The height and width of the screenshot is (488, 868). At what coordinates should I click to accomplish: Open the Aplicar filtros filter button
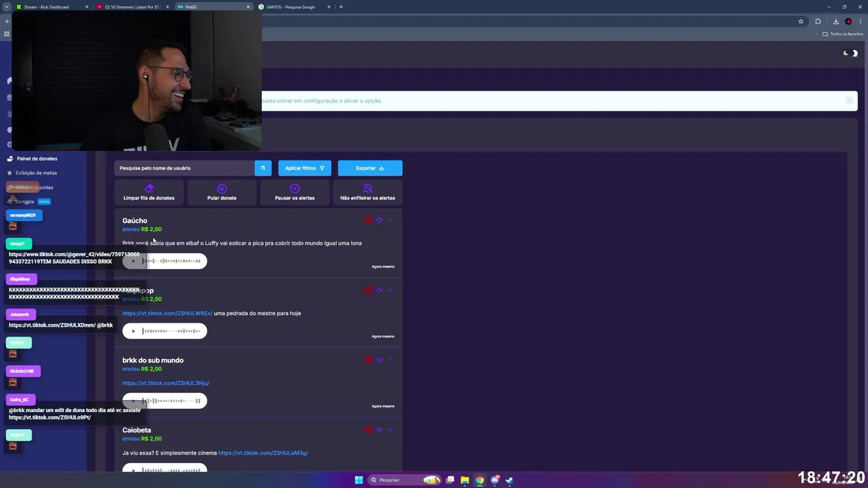[304, 168]
